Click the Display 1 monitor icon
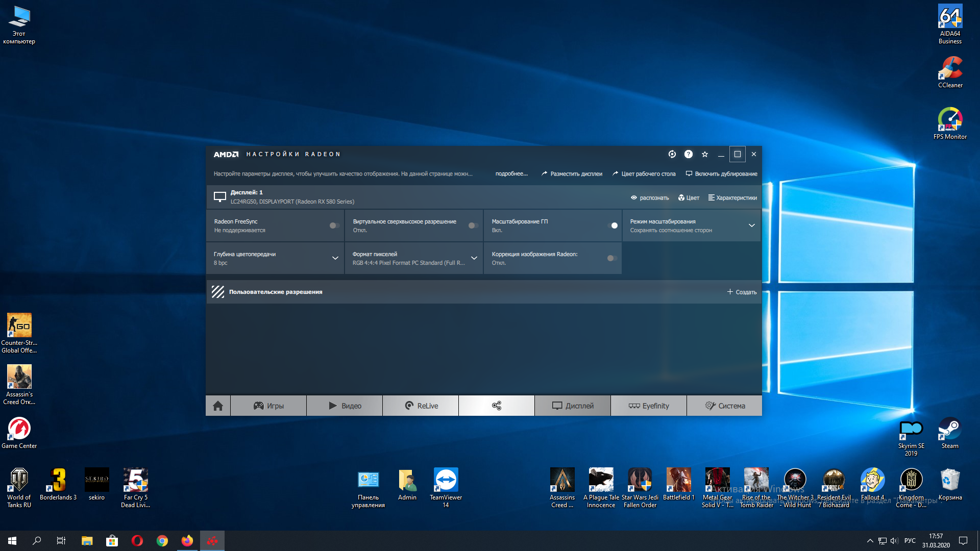Screen dimensions: 980x551 (x=220, y=197)
